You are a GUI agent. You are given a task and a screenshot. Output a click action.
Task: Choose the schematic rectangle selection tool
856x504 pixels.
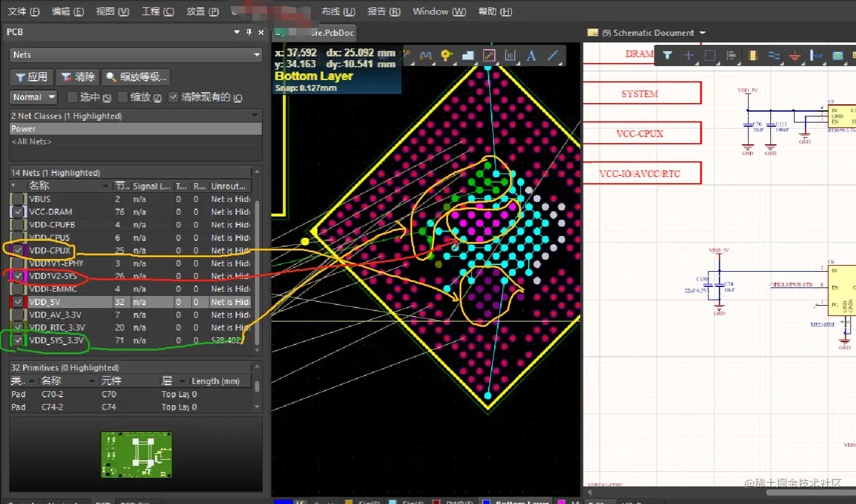click(710, 55)
